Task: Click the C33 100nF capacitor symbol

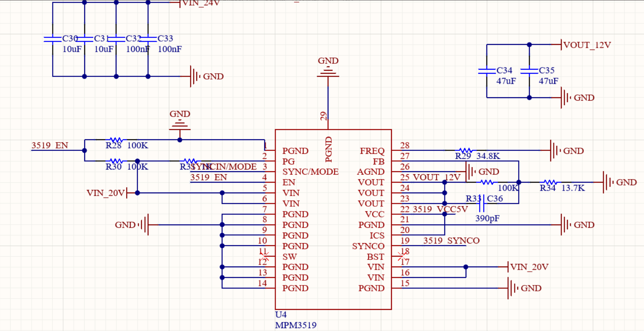Action: coord(148,39)
